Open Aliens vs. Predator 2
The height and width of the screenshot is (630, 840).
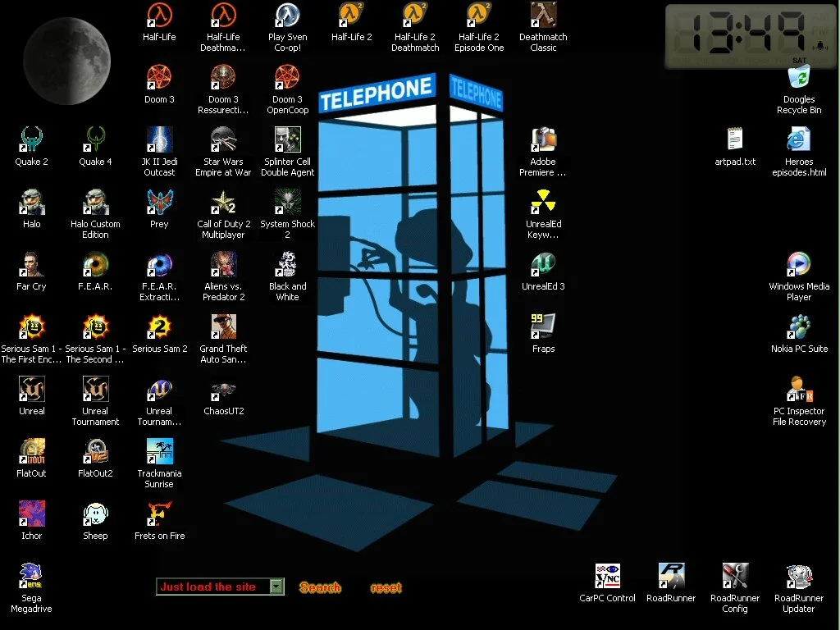223,265
